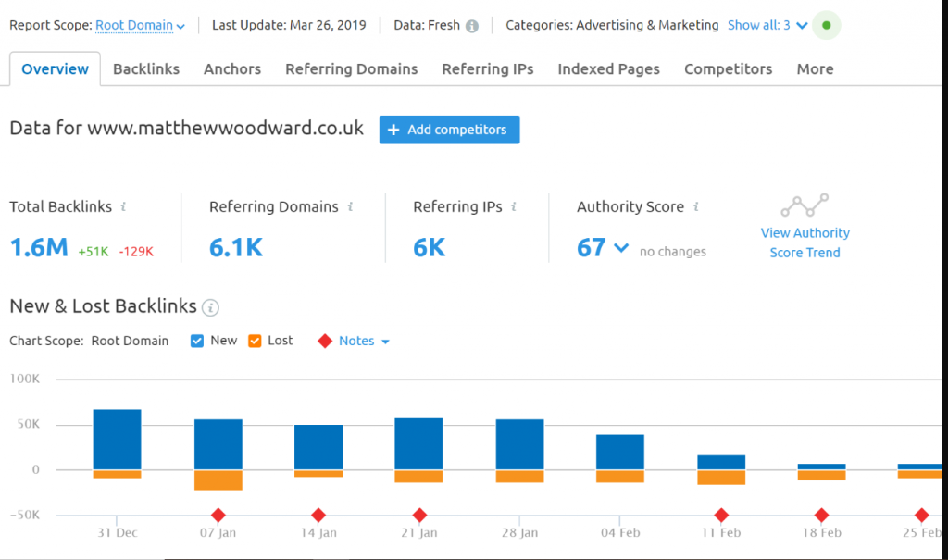This screenshot has width=948, height=560.
Task: Click the Add competitors button
Action: coord(449,130)
